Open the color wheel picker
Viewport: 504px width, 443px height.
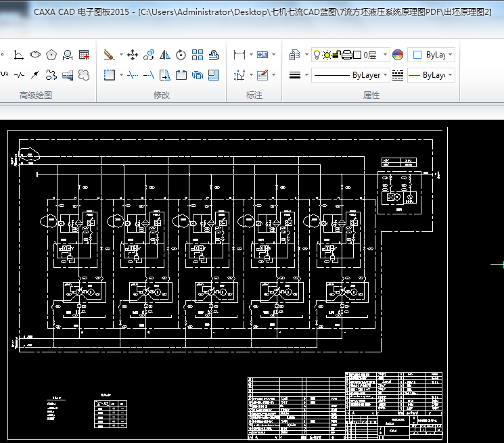pos(398,55)
